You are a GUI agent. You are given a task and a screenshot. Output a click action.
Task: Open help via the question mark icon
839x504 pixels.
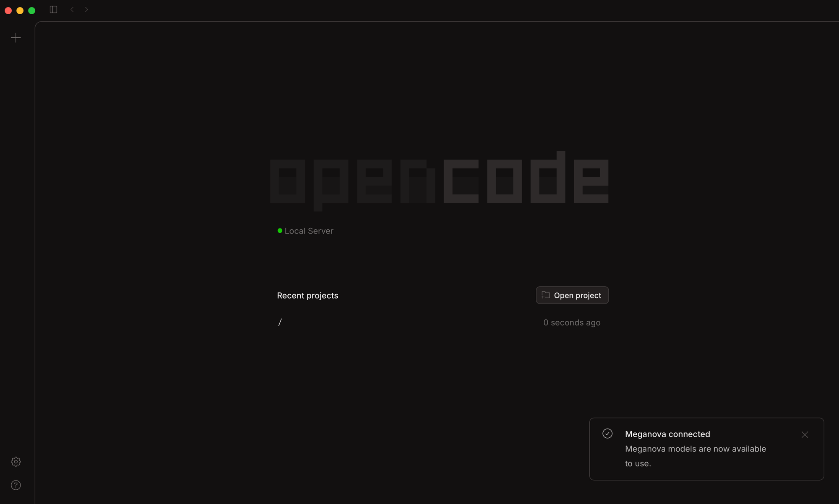tap(16, 485)
